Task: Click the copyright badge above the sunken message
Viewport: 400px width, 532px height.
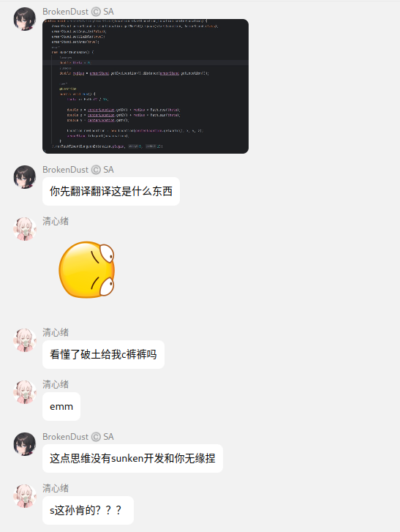Action: pyautogui.click(x=97, y=437)
